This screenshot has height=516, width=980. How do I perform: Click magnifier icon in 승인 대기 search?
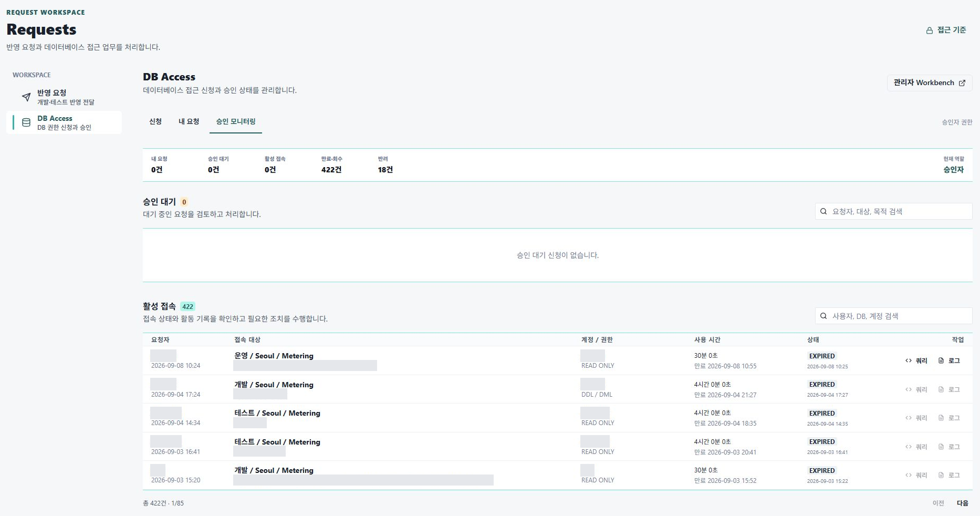coord(823,211)
